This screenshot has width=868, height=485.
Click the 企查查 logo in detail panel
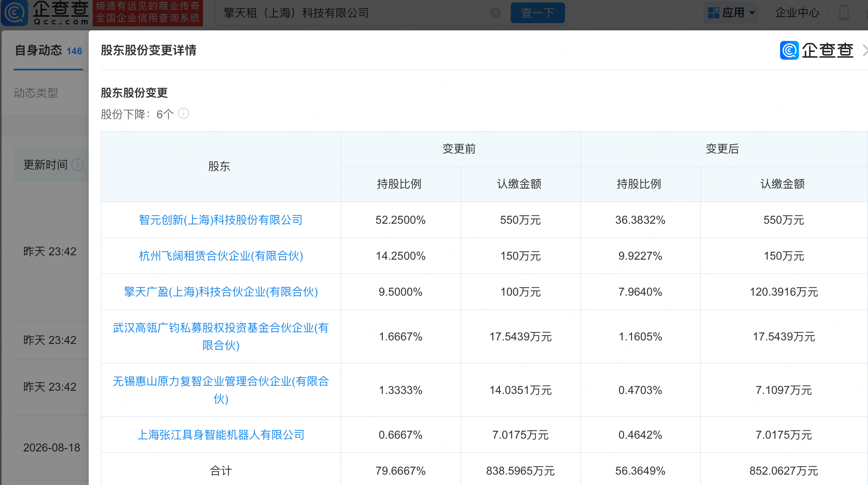pos(816,50)
